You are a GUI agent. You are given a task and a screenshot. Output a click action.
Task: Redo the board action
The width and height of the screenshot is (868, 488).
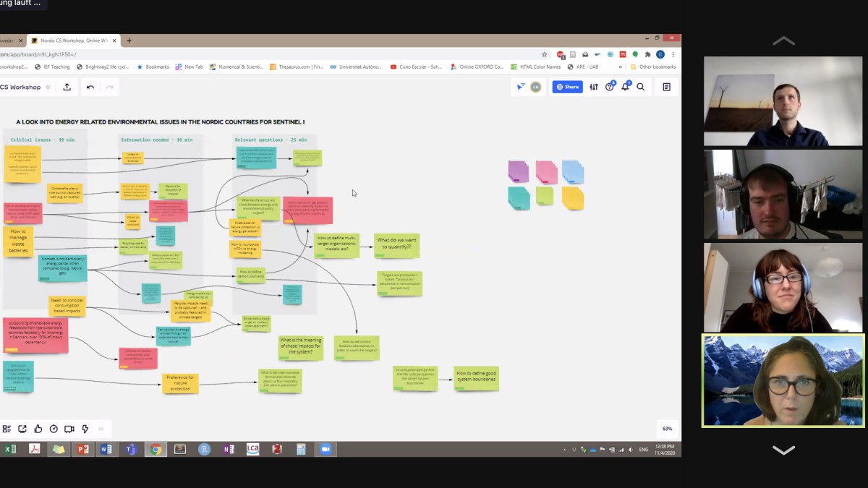click(110, 87)
